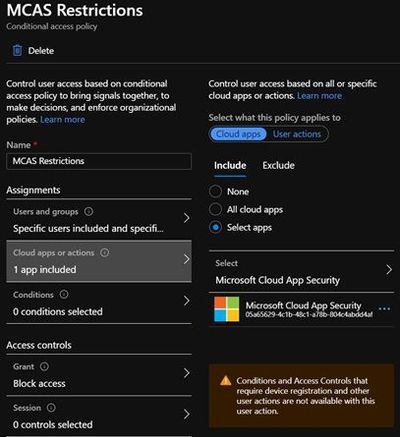Choose the Select apps radio button
400x437 pixels.
click(215, 227)
